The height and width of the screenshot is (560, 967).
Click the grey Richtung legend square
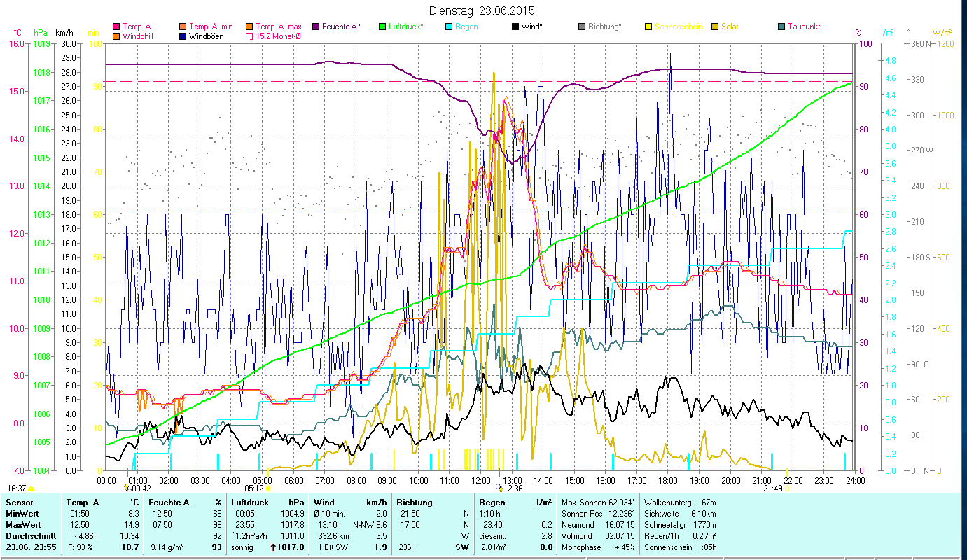click(x=582, y=27)
